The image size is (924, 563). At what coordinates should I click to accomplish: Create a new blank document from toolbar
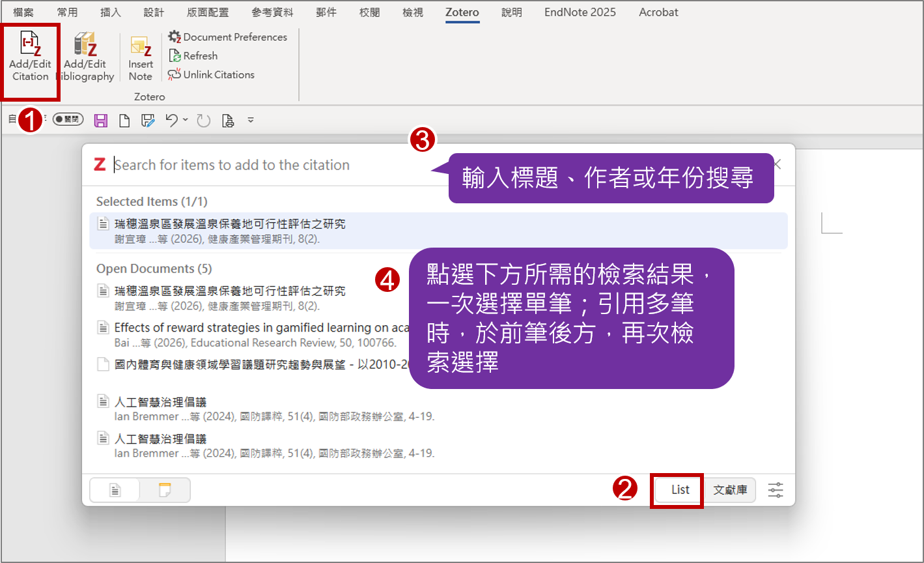point(124,121)
